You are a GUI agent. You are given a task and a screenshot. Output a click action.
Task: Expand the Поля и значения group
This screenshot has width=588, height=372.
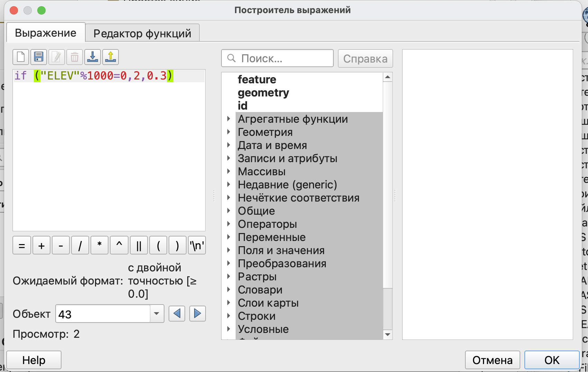(229, 250)
